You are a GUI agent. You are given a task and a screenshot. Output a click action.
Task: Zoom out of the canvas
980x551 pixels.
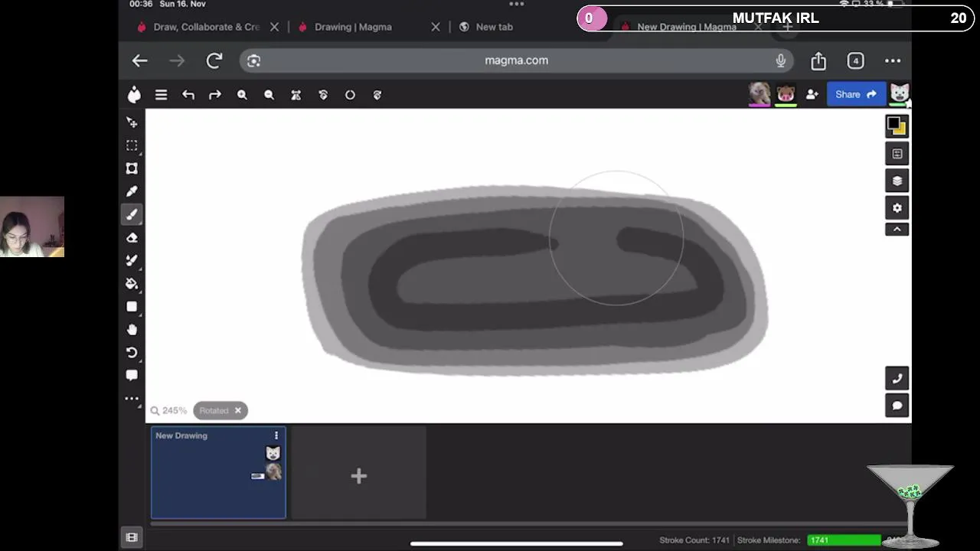[x=269, y=95]
